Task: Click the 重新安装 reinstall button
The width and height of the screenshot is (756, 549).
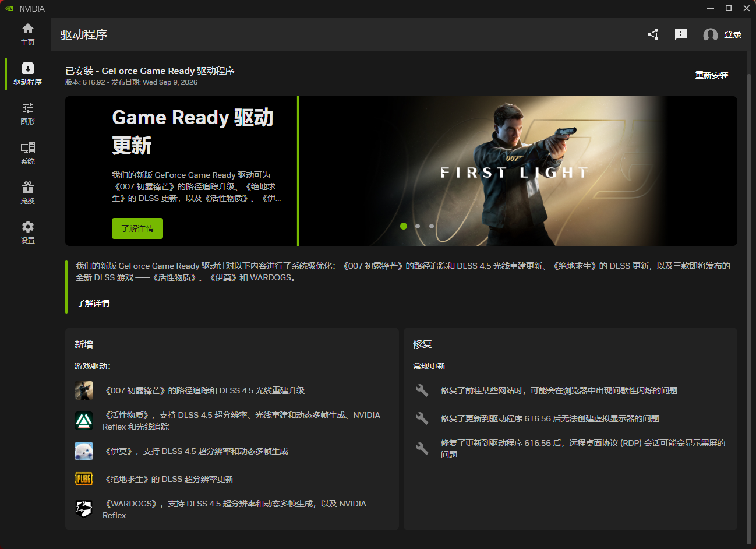Action: [712, 75]
